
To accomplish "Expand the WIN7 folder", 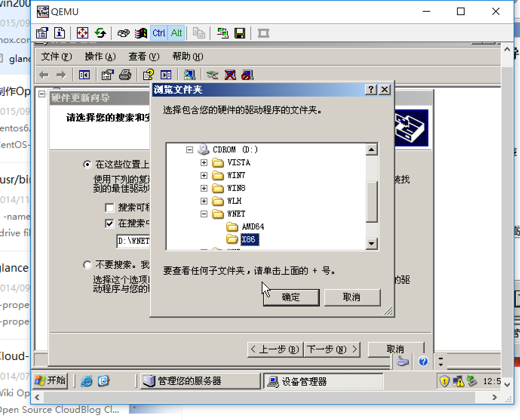I will pyautogui.click(x=204, y=175).
